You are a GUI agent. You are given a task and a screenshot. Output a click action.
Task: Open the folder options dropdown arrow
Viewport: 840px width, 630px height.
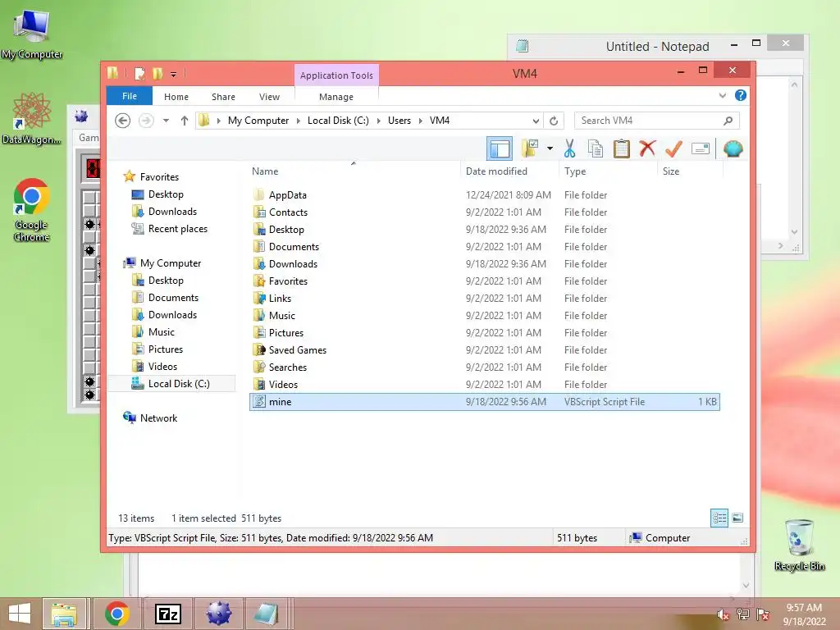pyautogui.click(x=550, y=148)
